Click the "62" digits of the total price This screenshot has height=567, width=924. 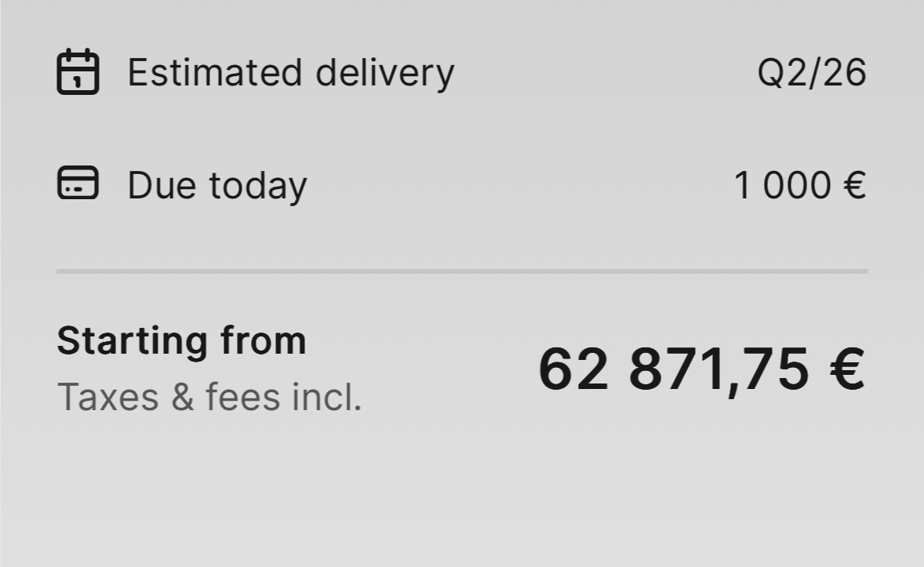coord(573,369)
